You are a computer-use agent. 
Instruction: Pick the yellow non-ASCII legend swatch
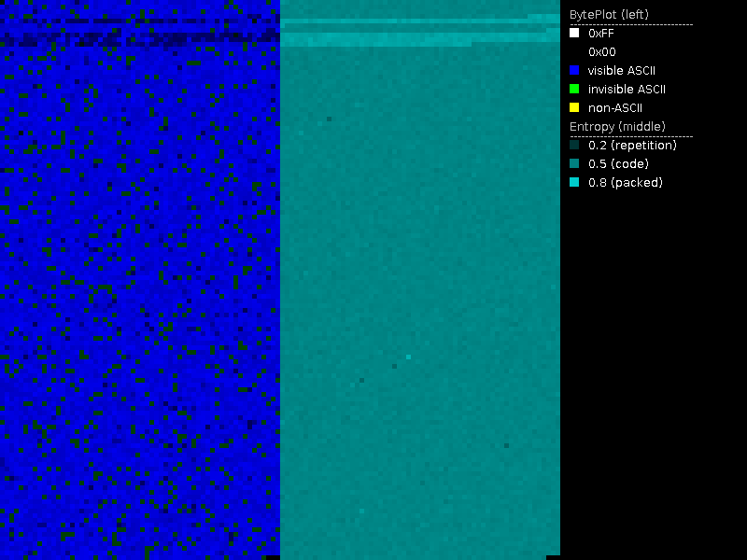[574, 107]
